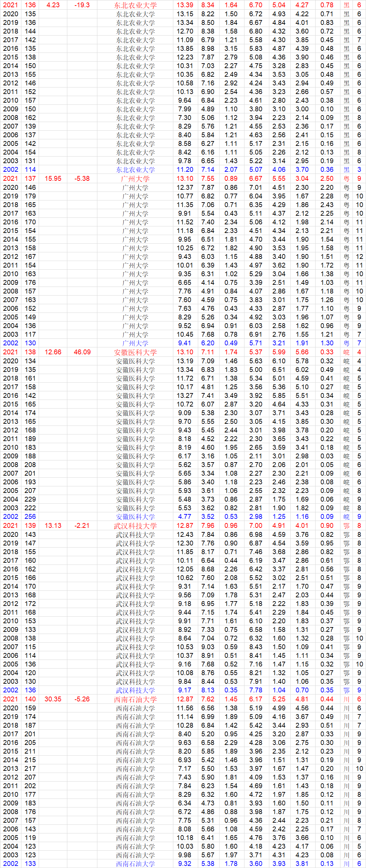The height and width of the screenshot is (868, 366).
Task: Click rank 131 in the 东北农业大学 2003 row
Action: [30, 161]
